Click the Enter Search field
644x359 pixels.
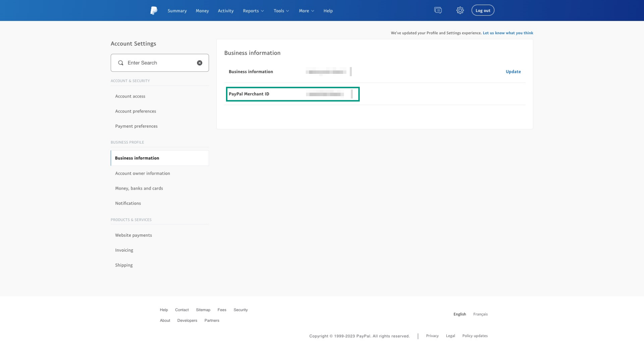160,63
